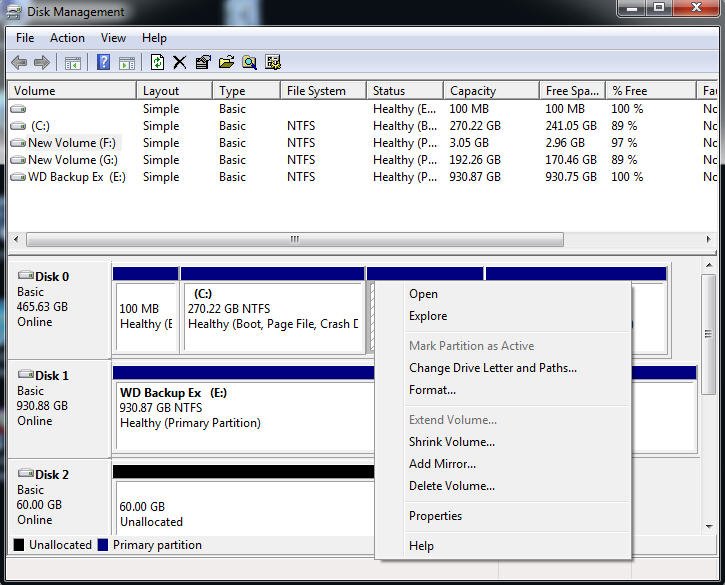Select the drive icon next to New Volume (F:)
Image resolution: width=725 pixels, height=585 pixels.
tap(18, 143)
